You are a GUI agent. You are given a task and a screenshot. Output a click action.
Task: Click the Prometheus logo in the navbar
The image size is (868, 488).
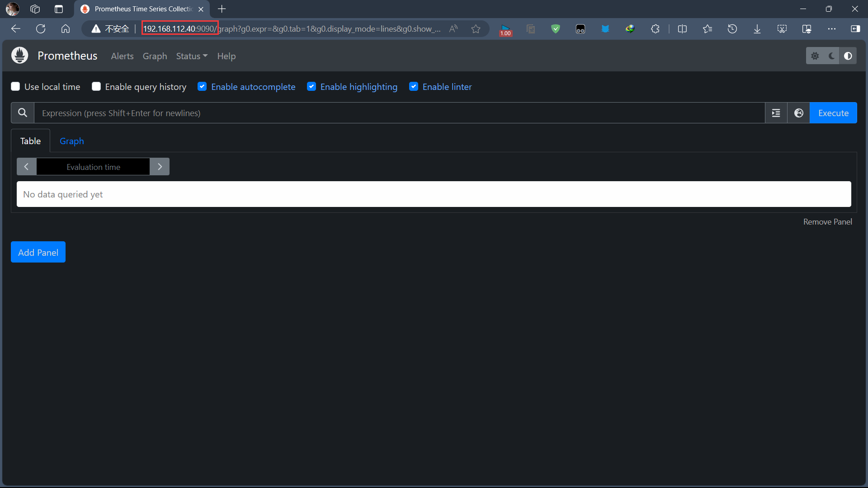(x=19, y=55)
